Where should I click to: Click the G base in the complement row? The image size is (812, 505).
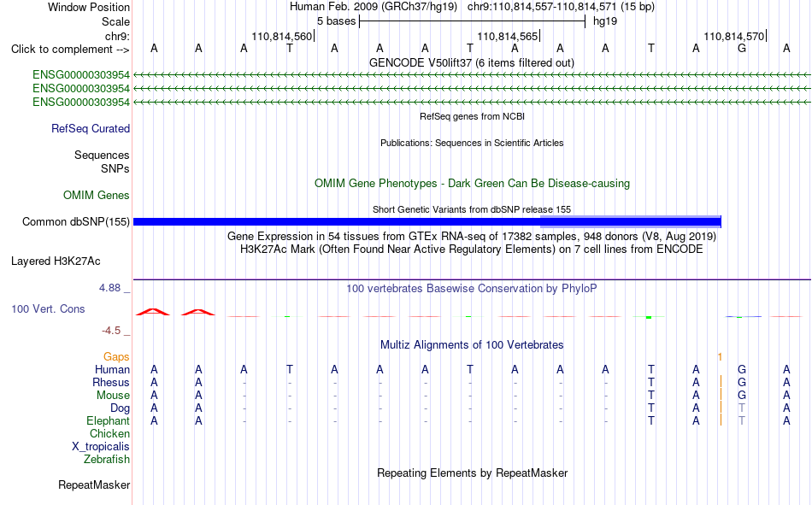point(742,49)
